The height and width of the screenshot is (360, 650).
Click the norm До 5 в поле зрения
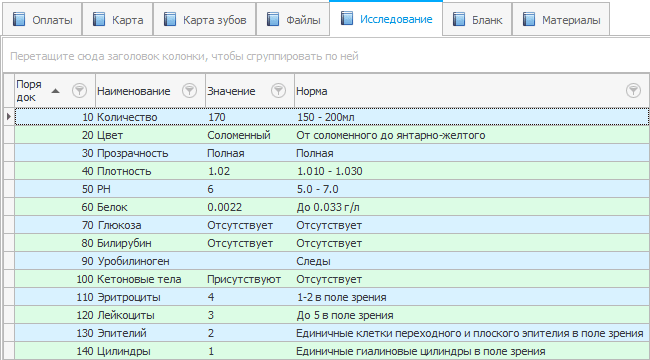tap(345, 315)
